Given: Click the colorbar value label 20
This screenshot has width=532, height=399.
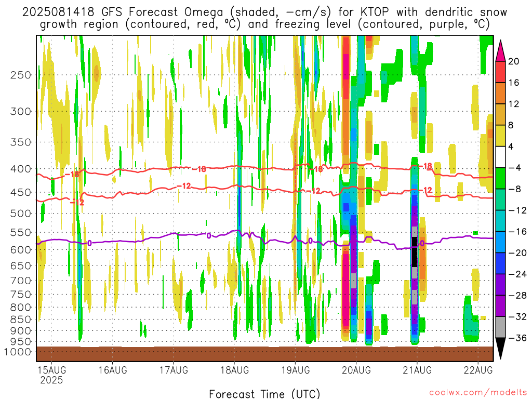Looking at the screenshot, I should [x=514, y=61].
